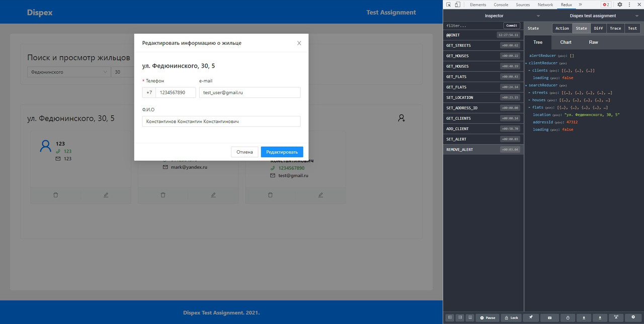Collapse the searchReducer tree node

click(x=526, y=86)
